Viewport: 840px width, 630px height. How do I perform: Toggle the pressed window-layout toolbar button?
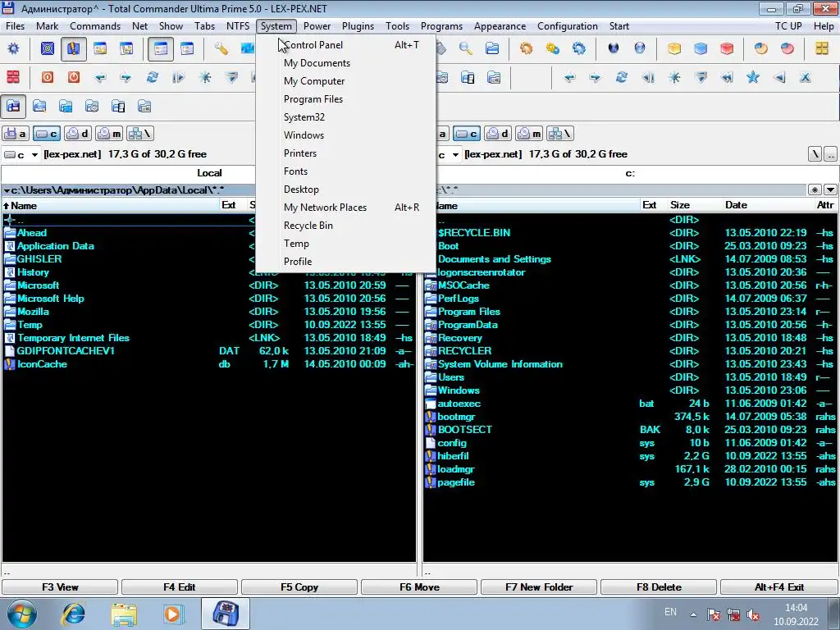click(160, 48)
